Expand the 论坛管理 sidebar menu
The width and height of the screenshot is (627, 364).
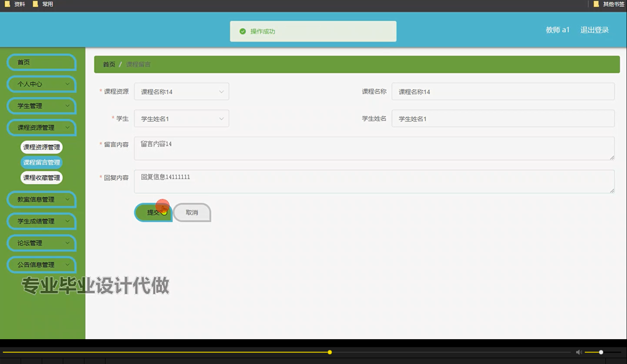(41, 243)
